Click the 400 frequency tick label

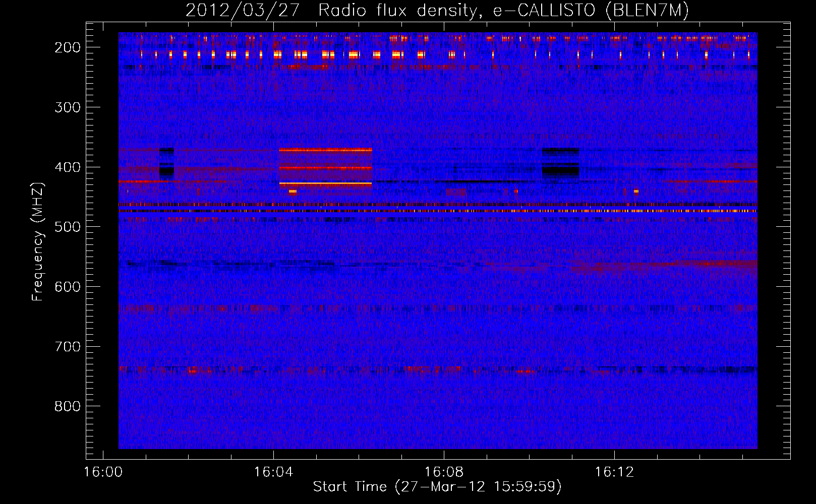click(67, 167)
